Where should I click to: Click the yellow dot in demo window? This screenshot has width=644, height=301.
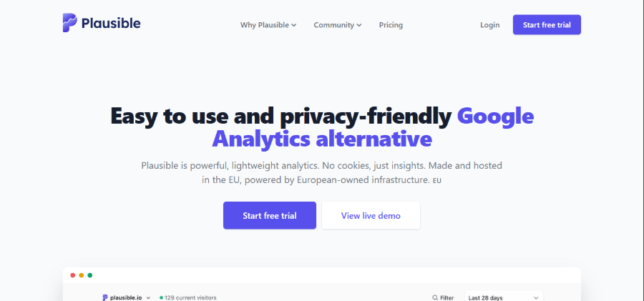pos(82,275)
